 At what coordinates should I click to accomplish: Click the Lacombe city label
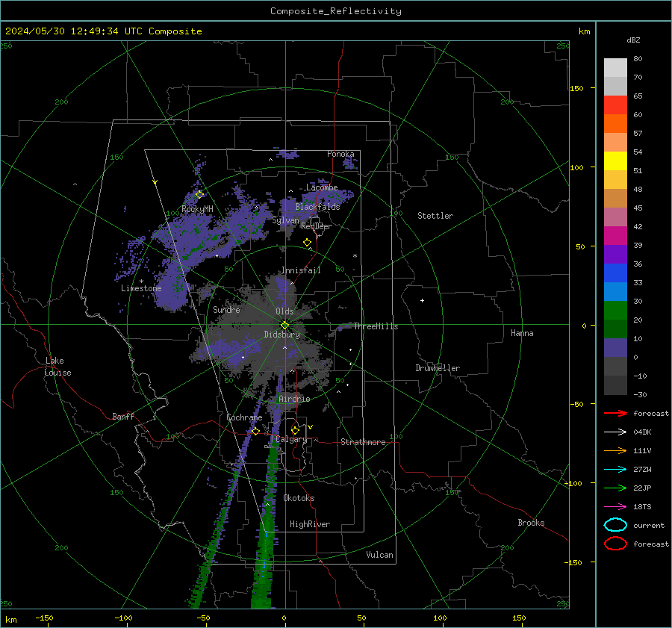click(x=322, y=187)
